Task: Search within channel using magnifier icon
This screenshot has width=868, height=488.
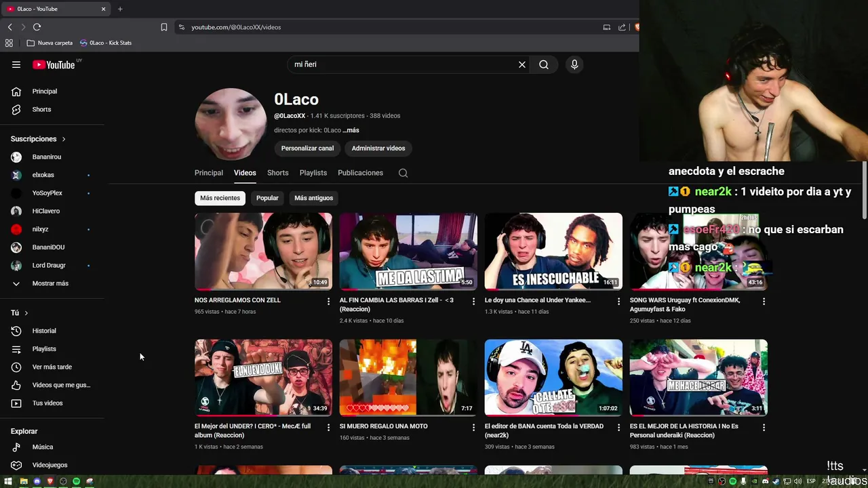Action: [x=403, y=173]
